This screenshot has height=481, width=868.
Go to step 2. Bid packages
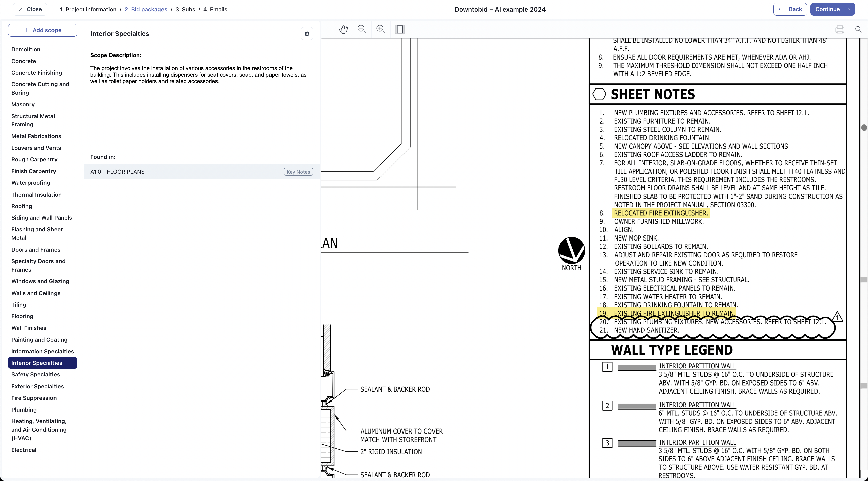146,9
